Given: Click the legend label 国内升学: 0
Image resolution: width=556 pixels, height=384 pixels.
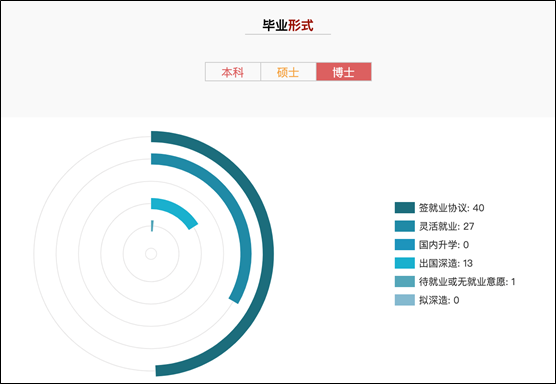Looking at the screenshot, I should [x=444, y=245].
